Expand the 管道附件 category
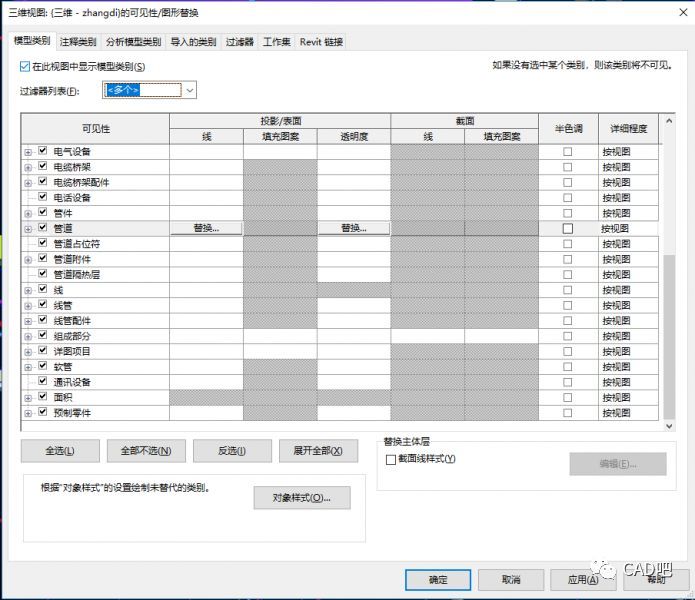This screenshot has height=600, width=695. 28,260
